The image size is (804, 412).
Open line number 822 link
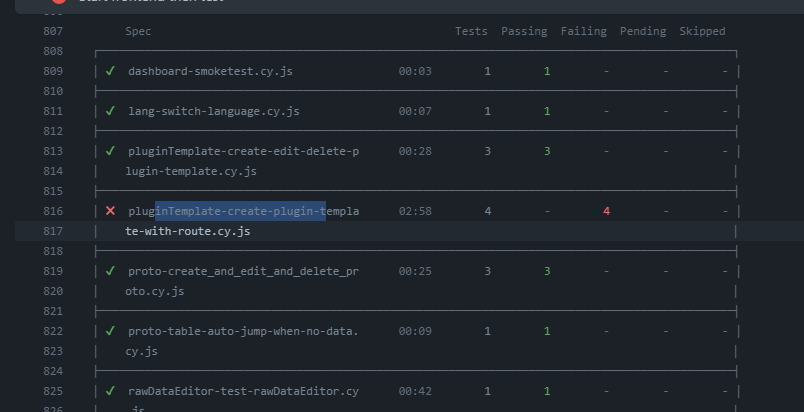pyautogui.click(x=53, y=331)
